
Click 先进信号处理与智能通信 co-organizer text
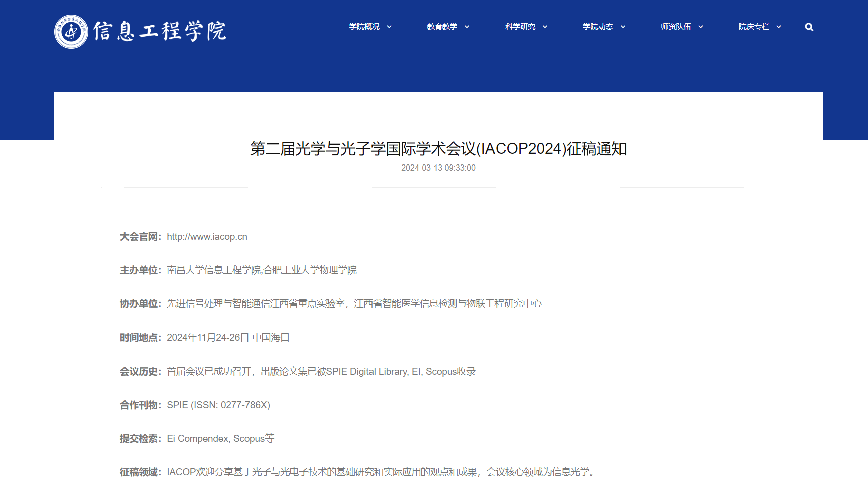point(256,304)
